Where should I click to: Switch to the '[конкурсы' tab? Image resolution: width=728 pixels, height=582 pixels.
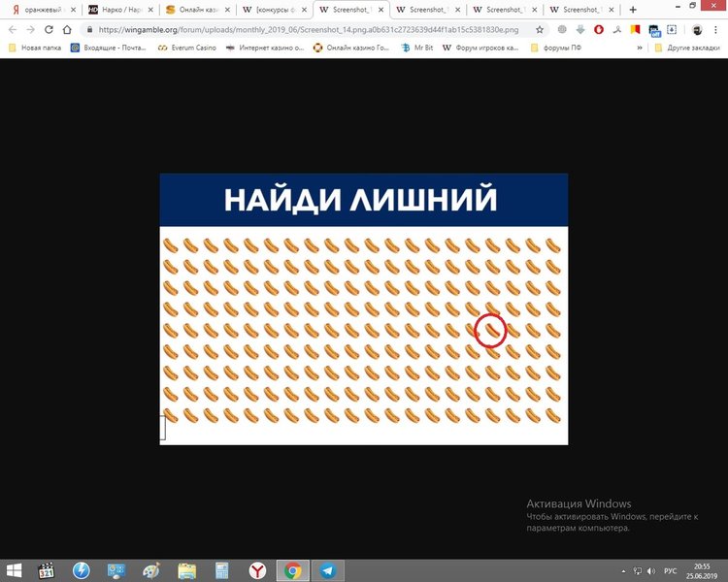pyautogui.click(x=275, y=10)
